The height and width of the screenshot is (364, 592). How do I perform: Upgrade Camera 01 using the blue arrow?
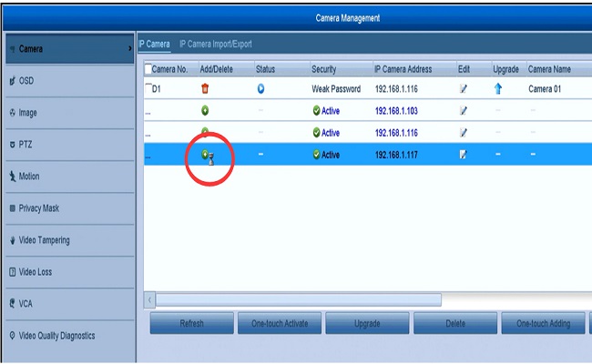pyautogui.click(x=498, y=88)
